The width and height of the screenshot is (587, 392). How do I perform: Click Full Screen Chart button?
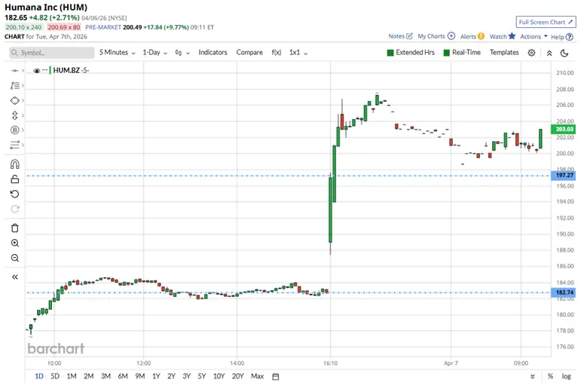tap(546, 22)
